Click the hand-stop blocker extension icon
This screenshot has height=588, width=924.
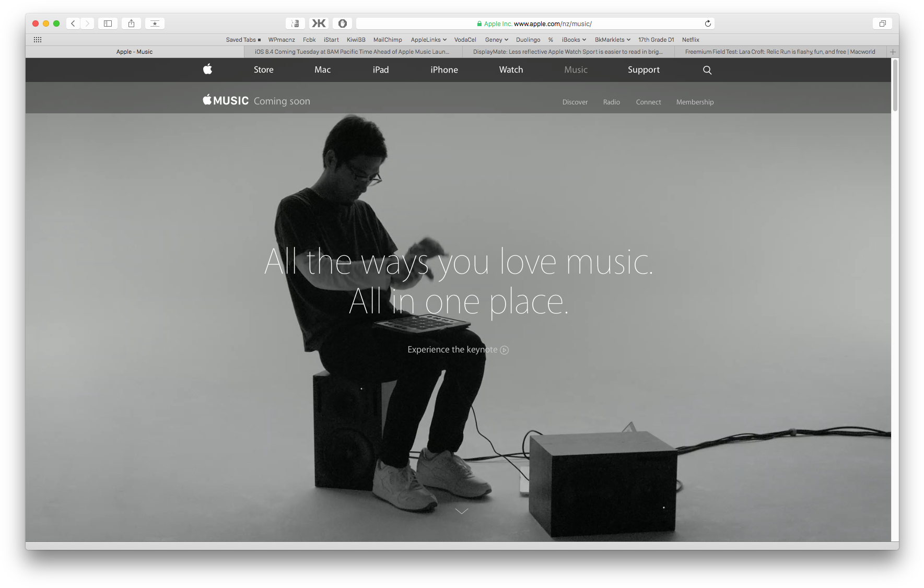pyautogui.click(x=342, y=23)
